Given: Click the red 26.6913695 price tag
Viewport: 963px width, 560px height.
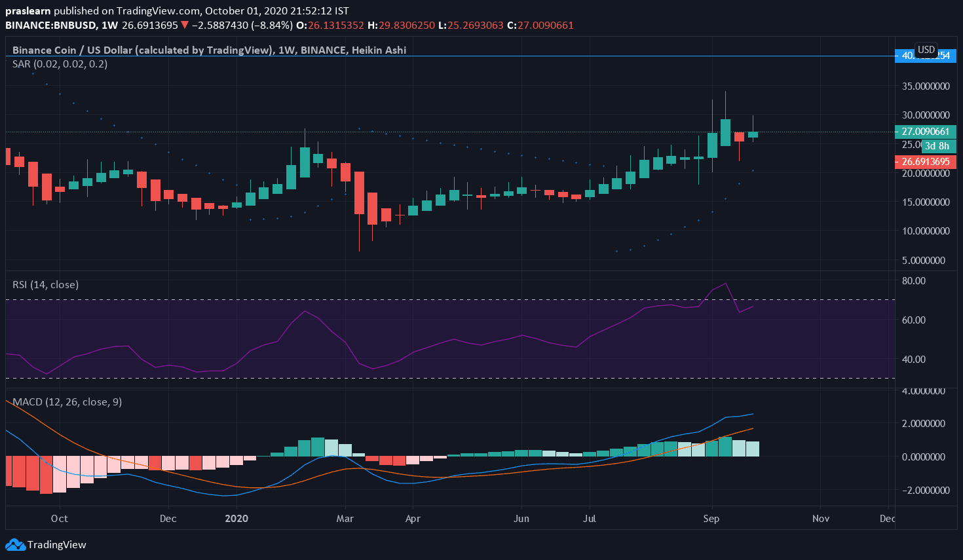Looking at the screenshot, I should point(925,162).
